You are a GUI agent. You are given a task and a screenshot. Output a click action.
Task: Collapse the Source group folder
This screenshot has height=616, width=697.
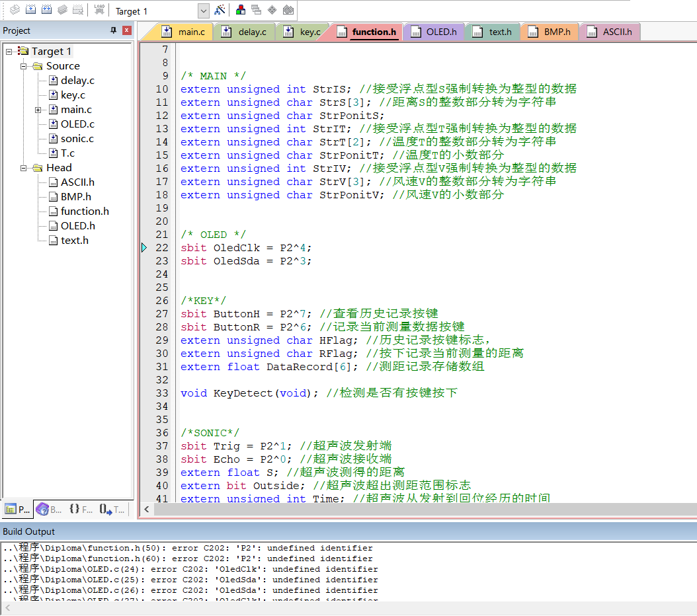click(23, 66)
